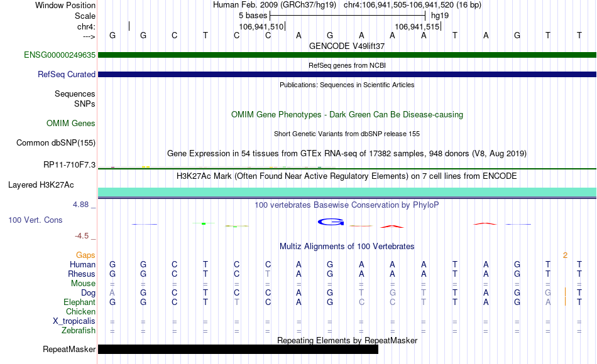Click the 100 Vert. Cons label
Viewport: 597px width, 364px height.
click(35, 220)
